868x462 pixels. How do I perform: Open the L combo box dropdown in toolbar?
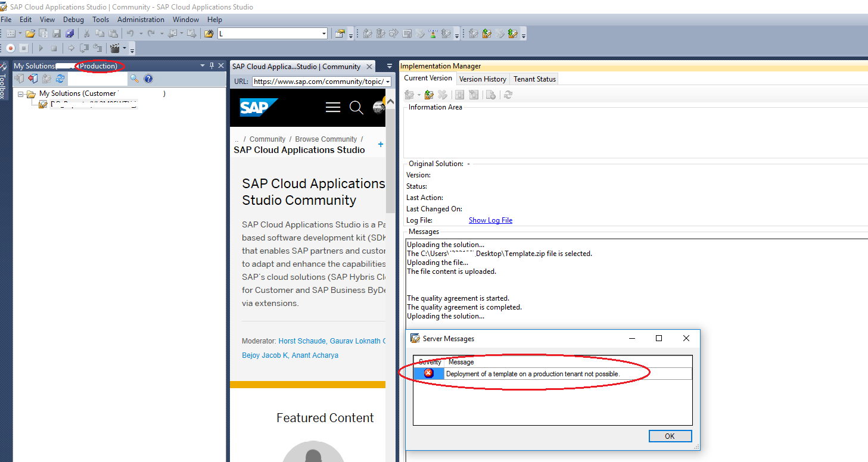click(x=324, y=34)
